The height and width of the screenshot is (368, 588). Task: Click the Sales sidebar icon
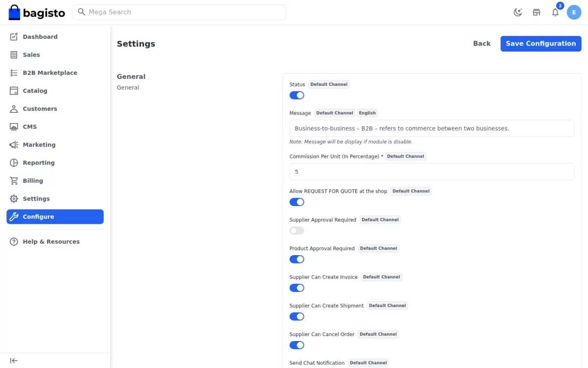click(14, 55)
